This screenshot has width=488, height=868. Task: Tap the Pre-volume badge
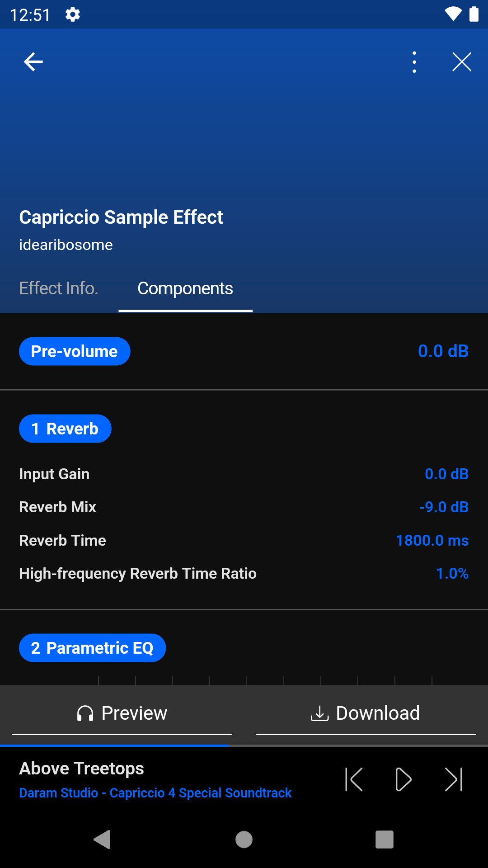(x=75, y=351)
